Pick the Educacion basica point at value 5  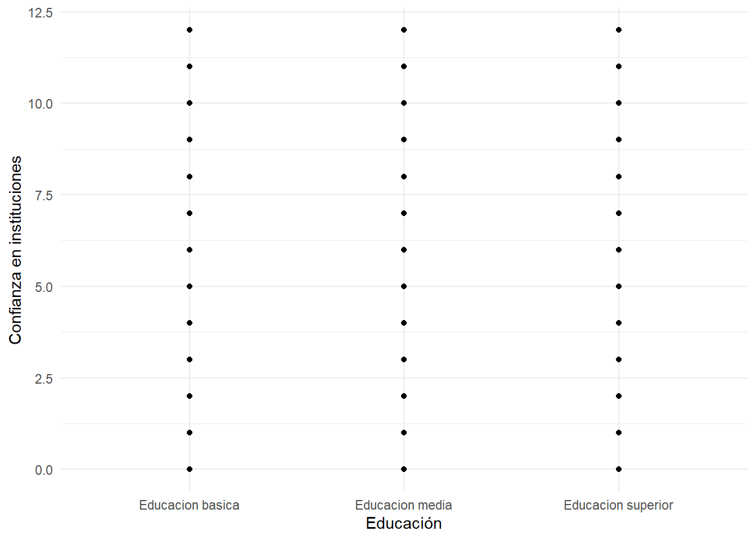pyautogui.click(x=190, y=286)
